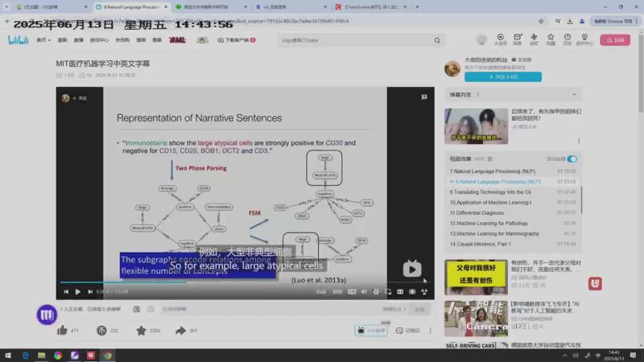The image size is (644, 362).
Task: Open the BML navigation banner
Action: click(x=177, y=40)
